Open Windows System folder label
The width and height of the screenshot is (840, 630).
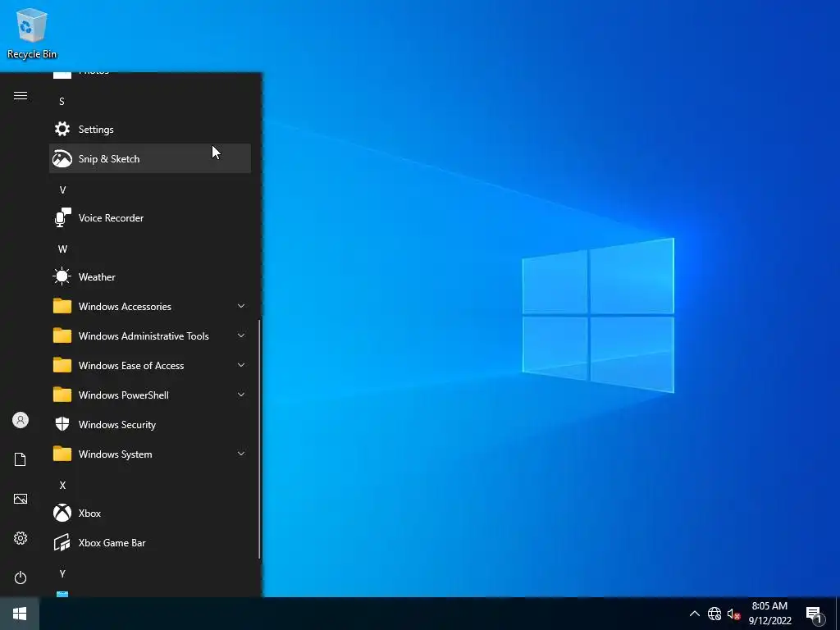115,454
